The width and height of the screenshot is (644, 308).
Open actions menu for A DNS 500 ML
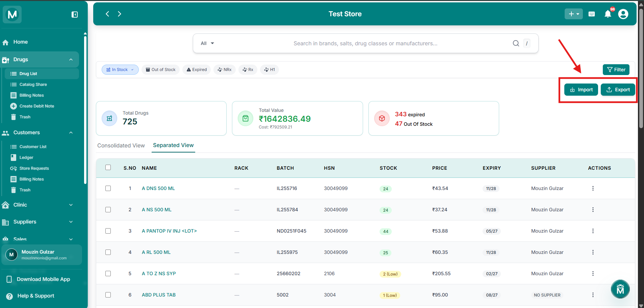pyautogui.click(x=593, y=188)
